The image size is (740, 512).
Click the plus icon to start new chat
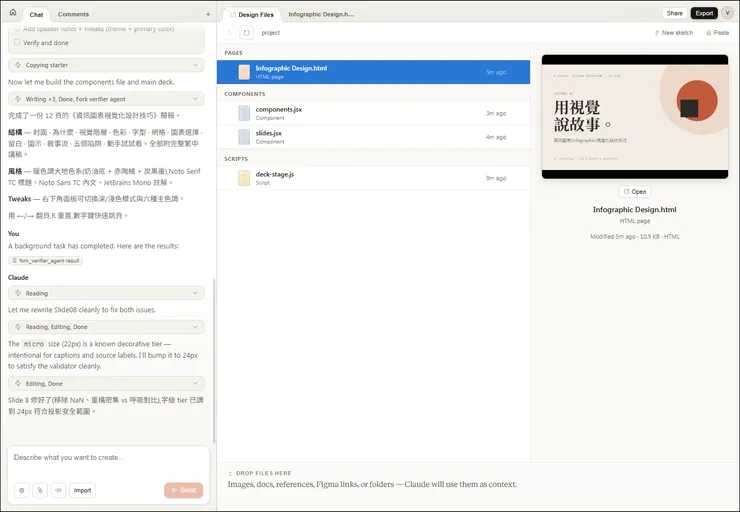[x=208, y=14]
